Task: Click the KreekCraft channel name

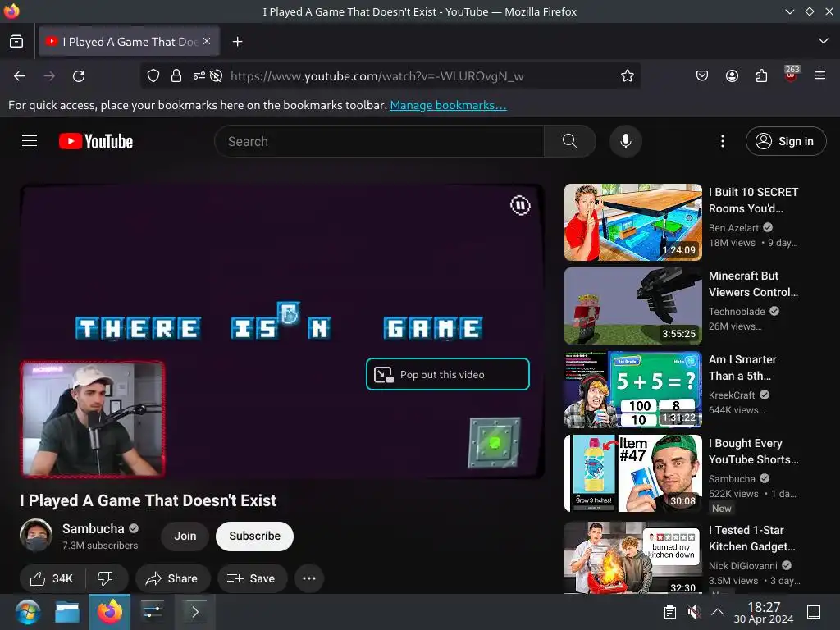Action: point(731,395)
